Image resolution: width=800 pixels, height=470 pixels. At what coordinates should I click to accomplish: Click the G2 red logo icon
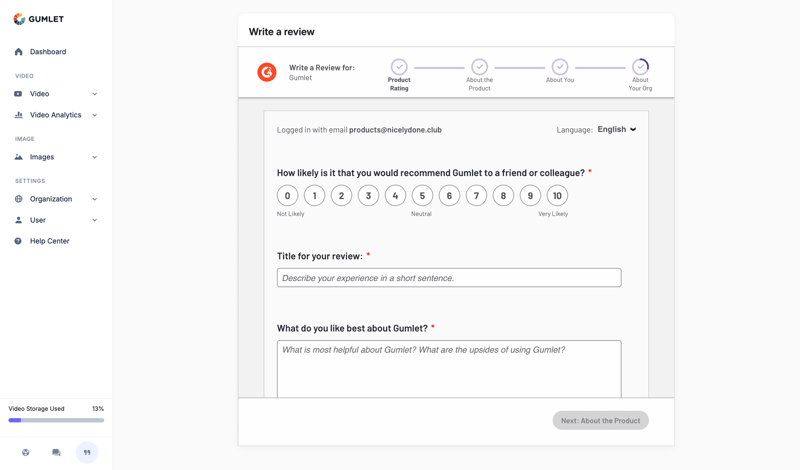coord(267,72)
